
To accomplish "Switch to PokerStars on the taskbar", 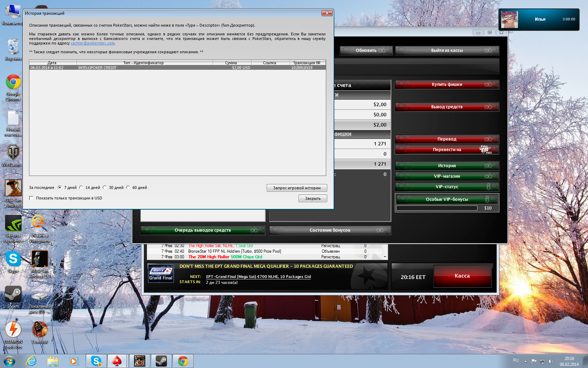I will (117, 361).
